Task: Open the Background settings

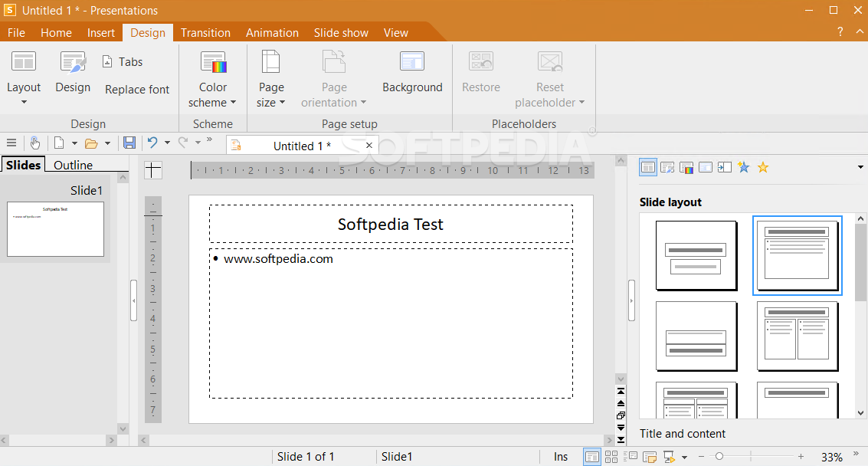Action: coord(412,72)
